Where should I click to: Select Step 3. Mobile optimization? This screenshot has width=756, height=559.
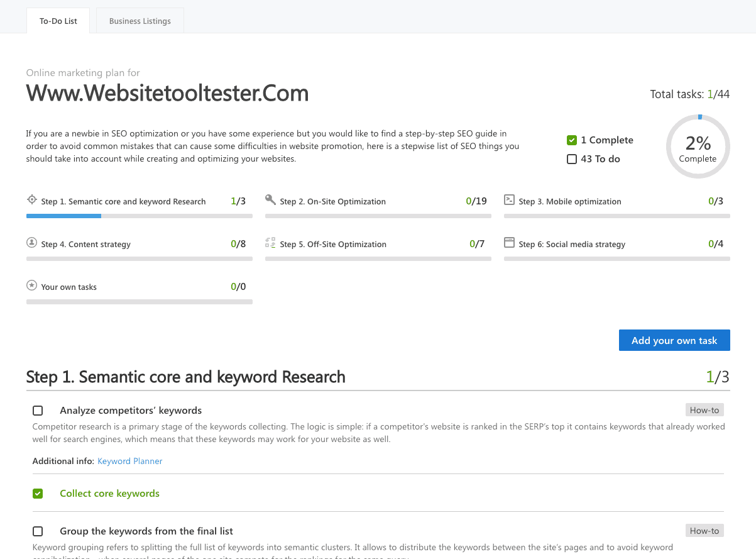(569, 202)
